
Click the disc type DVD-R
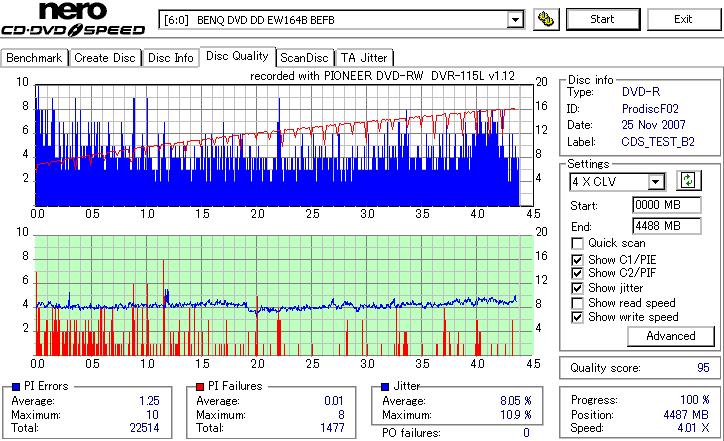[641, 92]
